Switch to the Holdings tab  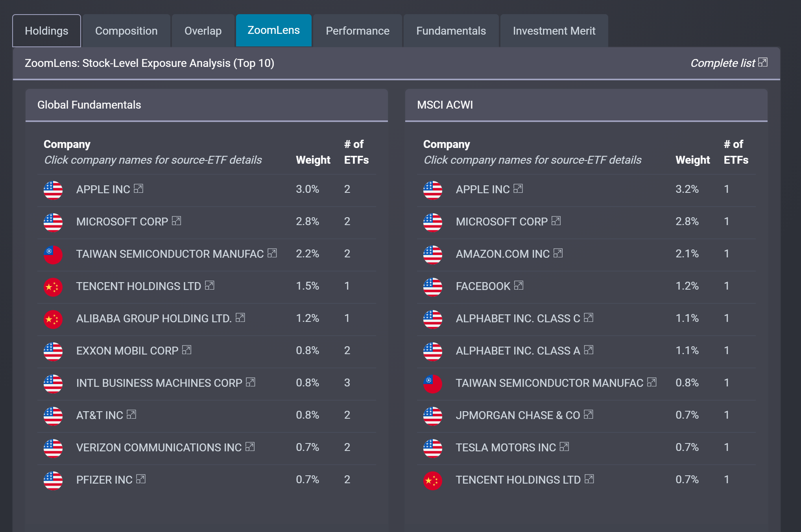click(x=46, y=31)
